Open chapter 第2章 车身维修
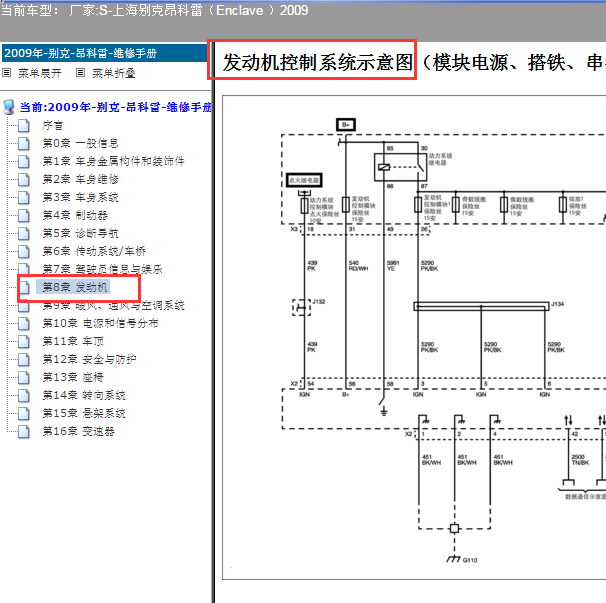 tap(80, 179)
